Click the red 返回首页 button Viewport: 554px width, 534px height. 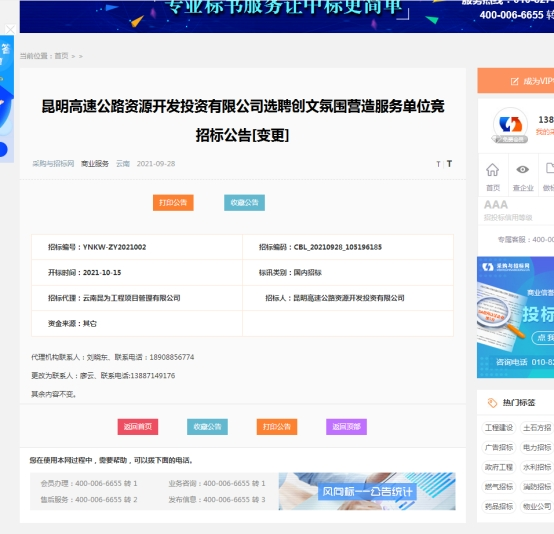click(x=138, y=427)
